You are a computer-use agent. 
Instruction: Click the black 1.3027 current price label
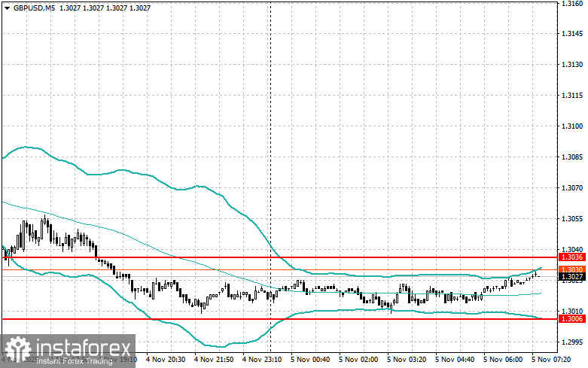(x=572, y=277)
